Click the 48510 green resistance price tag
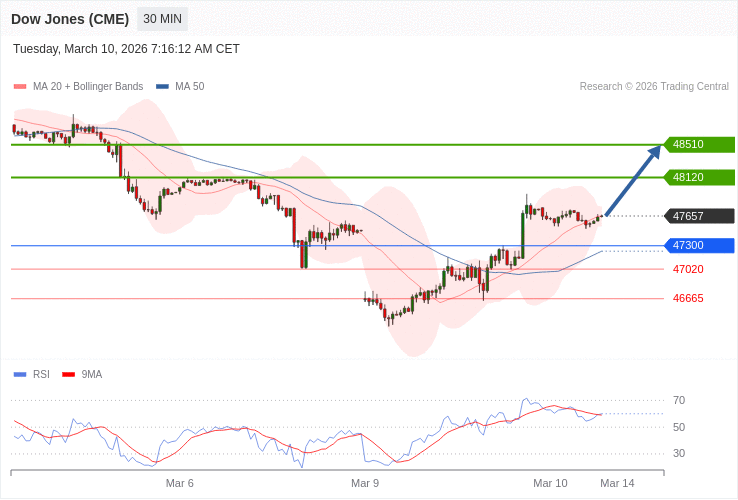Viewport: 738px width, 500px height. [x=699, y=144]
